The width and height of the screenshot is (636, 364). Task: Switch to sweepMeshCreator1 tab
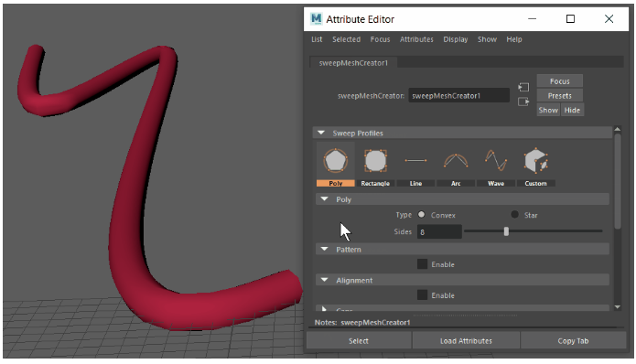353,63
